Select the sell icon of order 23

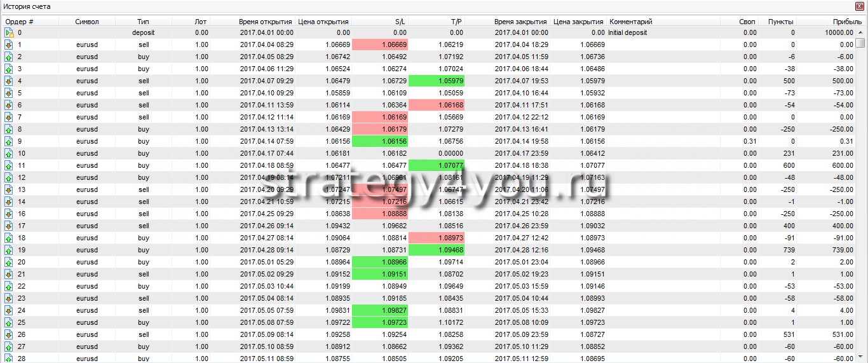(9, 298)
